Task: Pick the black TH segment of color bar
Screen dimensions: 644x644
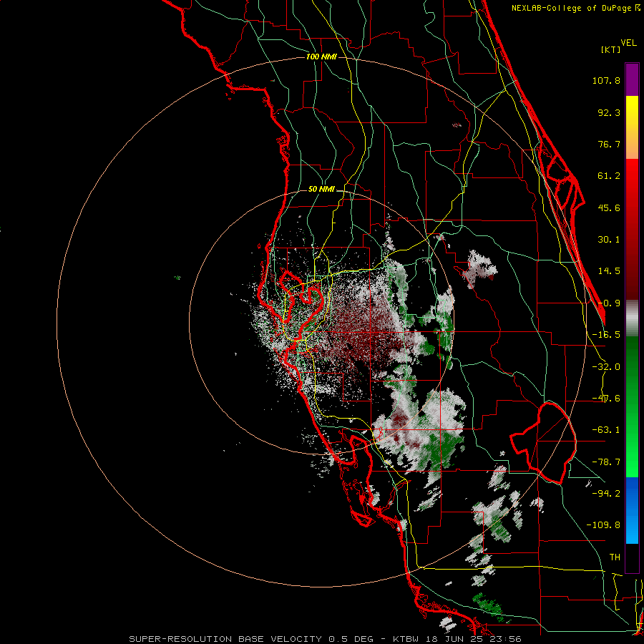Action: [x=632, y=557]
